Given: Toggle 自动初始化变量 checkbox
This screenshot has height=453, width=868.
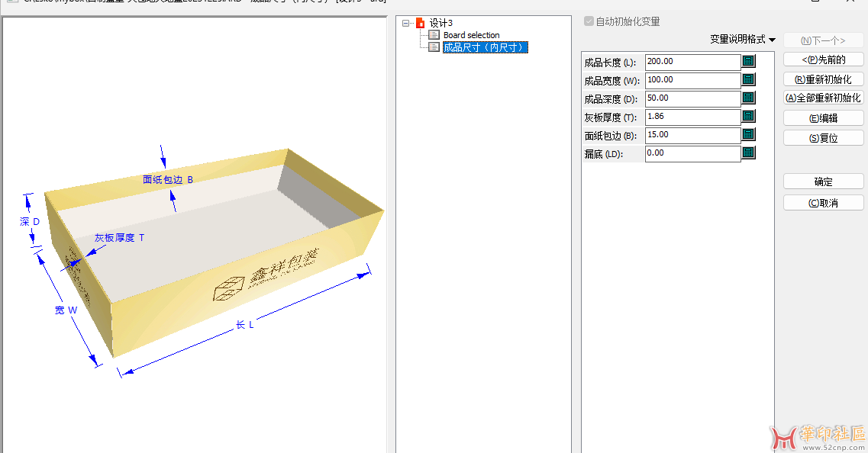Looking at the screenshot, I should click(x=589, y=21).
